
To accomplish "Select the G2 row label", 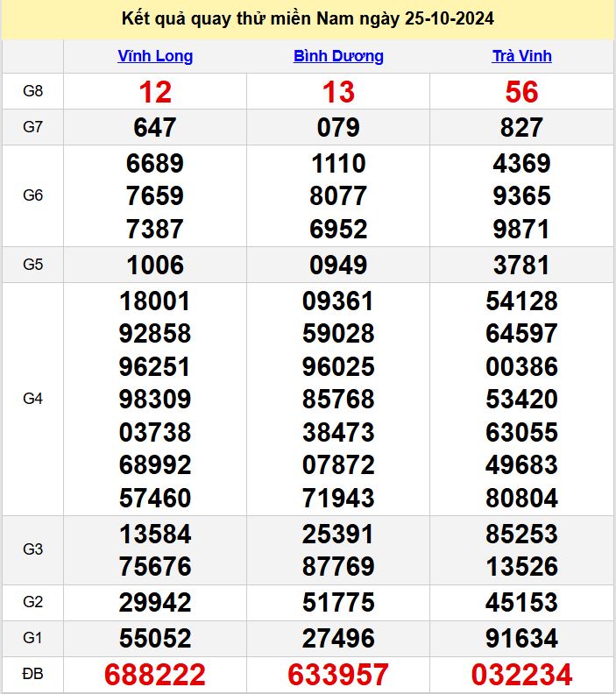I will point(32,602).
